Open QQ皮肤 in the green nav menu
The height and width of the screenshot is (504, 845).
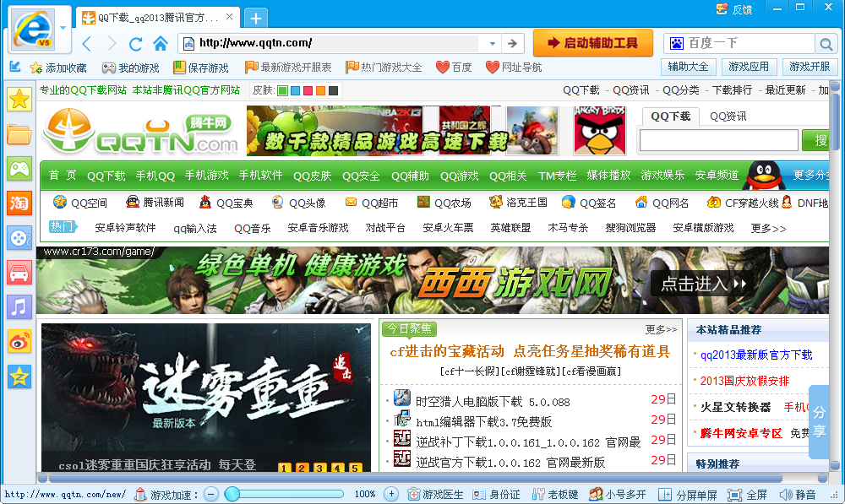pos(312,176)
